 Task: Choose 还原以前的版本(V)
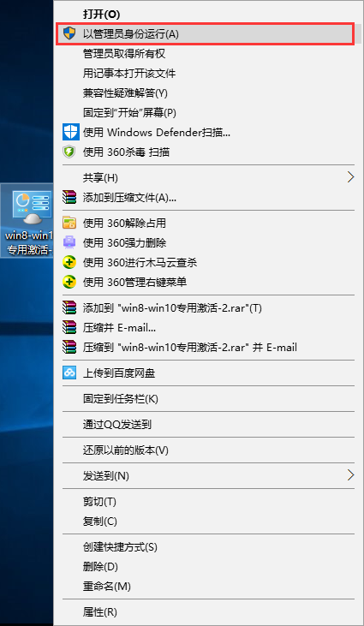click(125, 450)
